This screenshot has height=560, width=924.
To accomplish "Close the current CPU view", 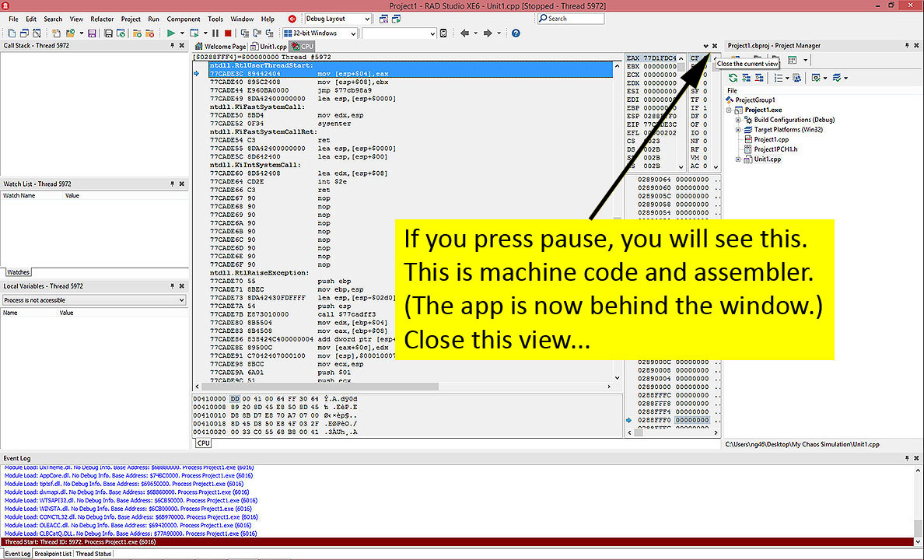I will [x=715, y=46].
